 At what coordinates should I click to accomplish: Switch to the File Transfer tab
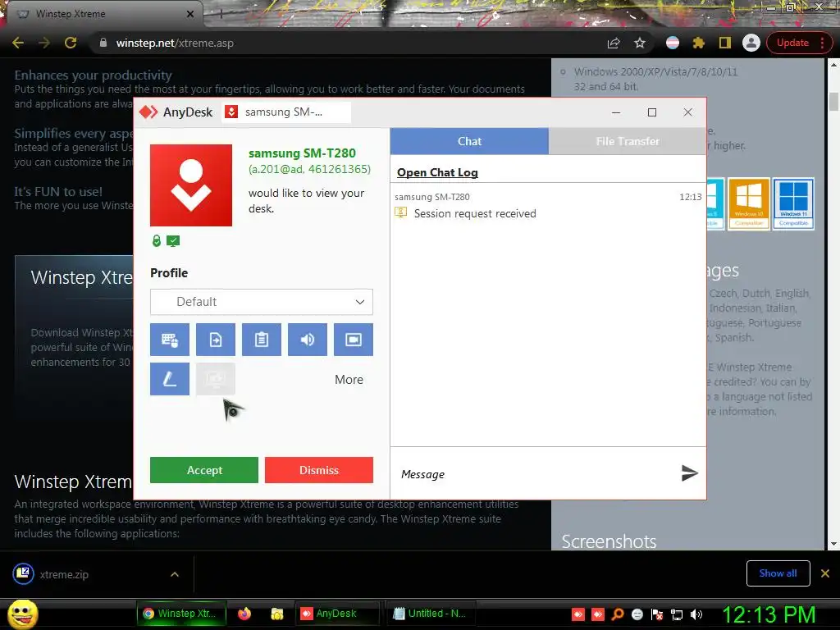pos(628,141)
